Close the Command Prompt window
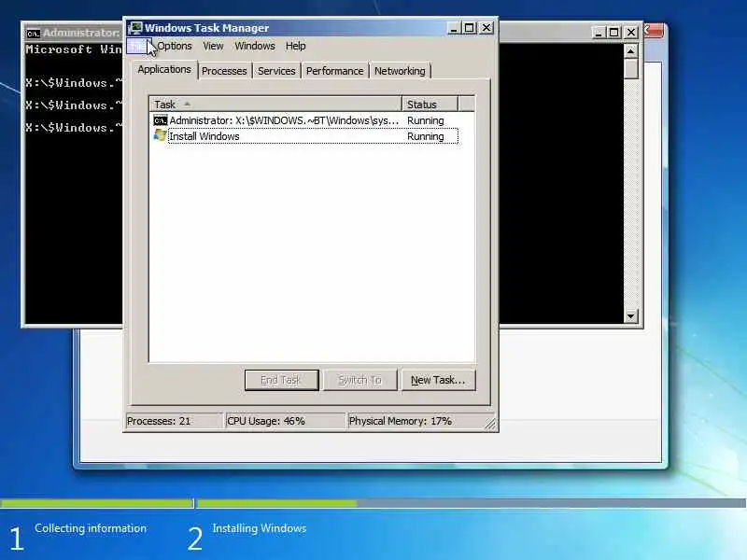This screenshot has width=747, height=560. (x=631, y=33)
